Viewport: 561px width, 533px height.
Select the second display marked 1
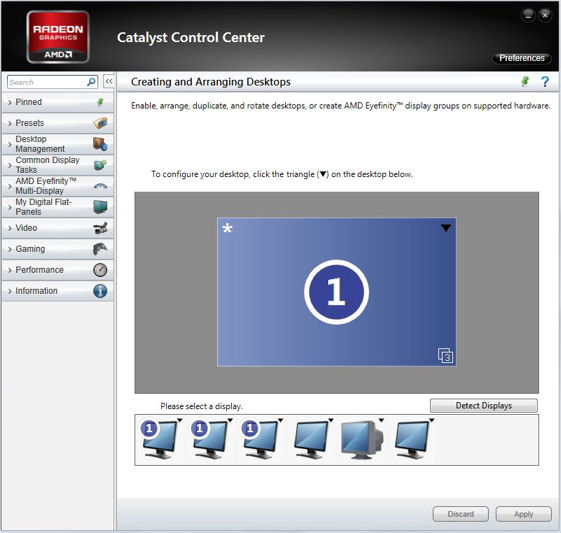pos(210,440)
